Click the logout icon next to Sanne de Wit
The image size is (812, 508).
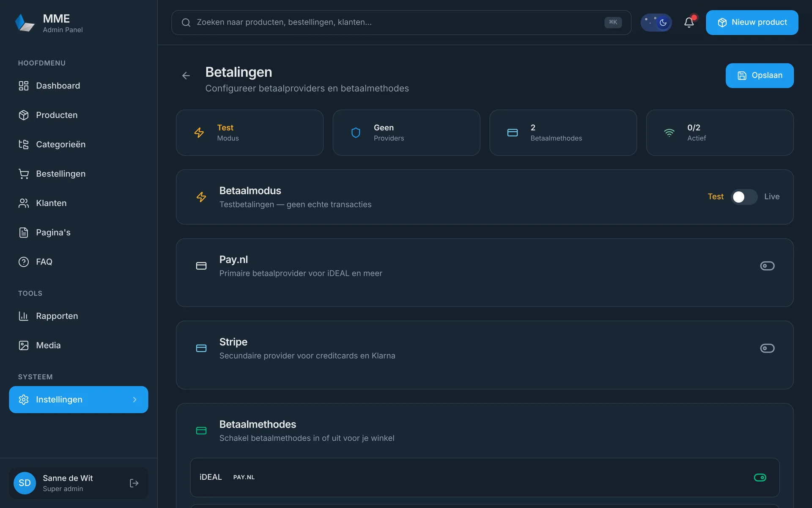pyautogui.click(x=134, y=483)
